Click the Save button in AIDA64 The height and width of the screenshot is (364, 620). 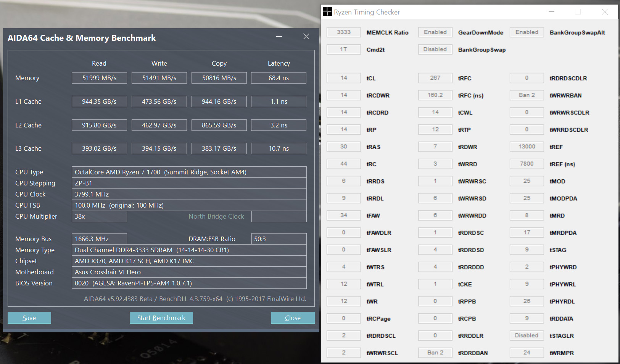[x=29, y=318]
